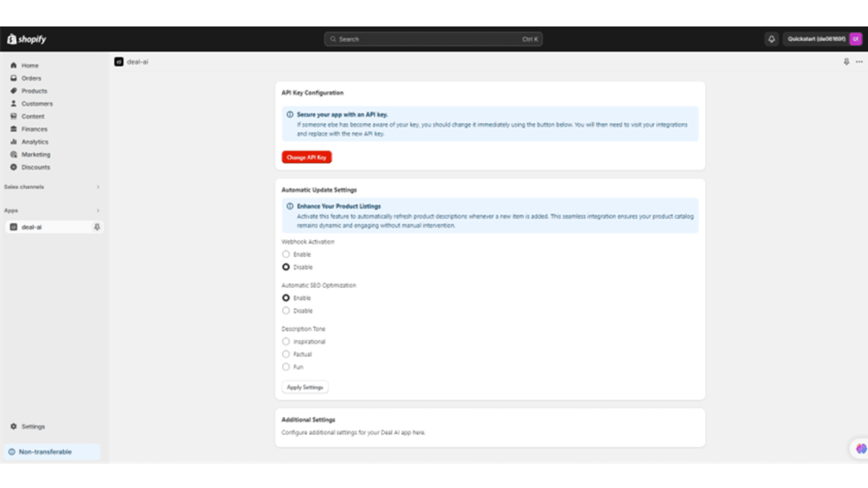Click info icon beside Enhance Your Product Listings
The width and height of the screenshot is (868, 488).
click(x=290, y=206)
